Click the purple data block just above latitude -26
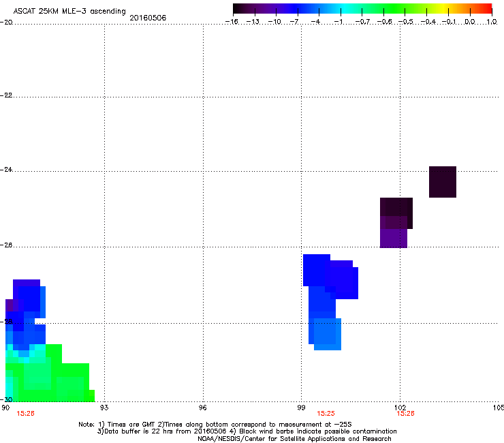504x443 pixels. point(394,238)
